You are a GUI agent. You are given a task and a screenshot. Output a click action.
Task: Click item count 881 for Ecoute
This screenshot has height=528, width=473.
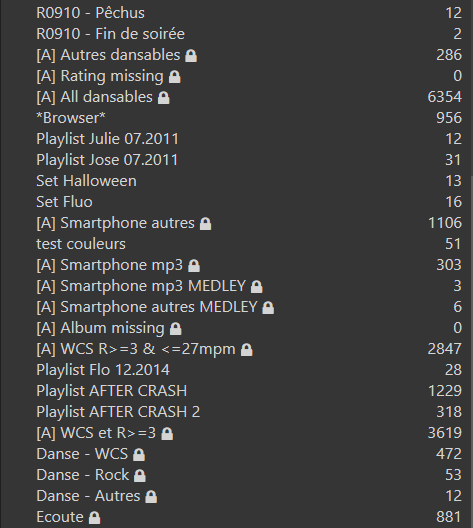pyautogui.click(x=449, y=517)
